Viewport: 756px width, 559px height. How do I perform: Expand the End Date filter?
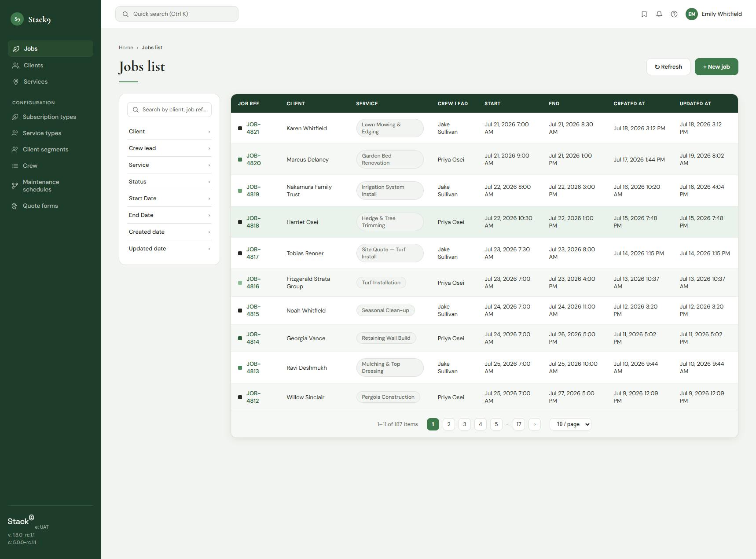tap(169, 215)
